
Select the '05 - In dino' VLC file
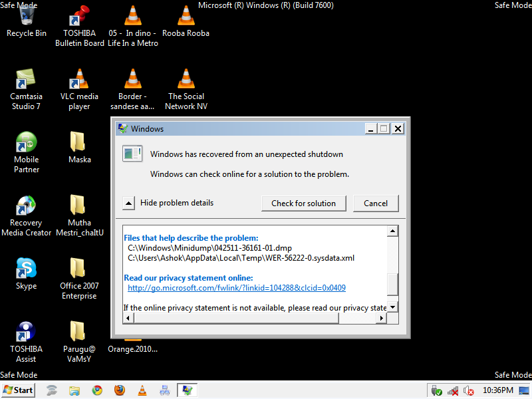pyautogui.click(x=132, y=25)
